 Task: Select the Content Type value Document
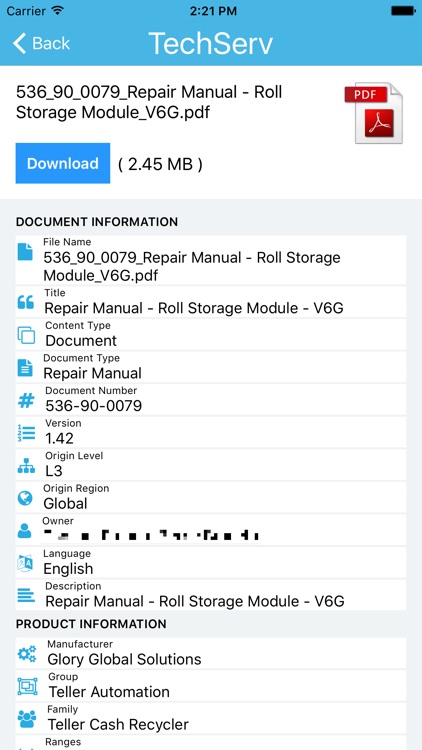(81, 341)
